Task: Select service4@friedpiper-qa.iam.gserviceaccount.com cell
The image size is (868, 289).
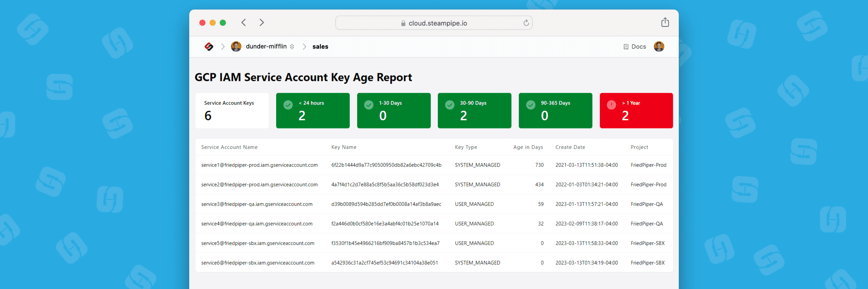Action: [x=257, y=223]
